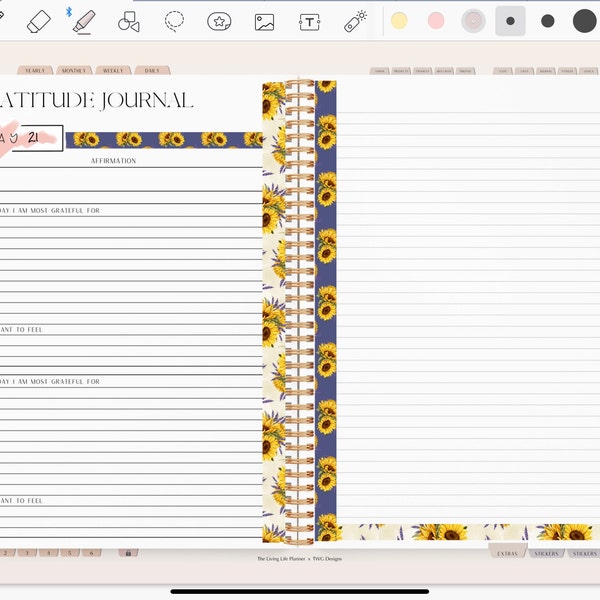The width and height of the screenshot is (600, 600).
Task: Tap the Gratitude Journal page title
Action: point(96,101)
